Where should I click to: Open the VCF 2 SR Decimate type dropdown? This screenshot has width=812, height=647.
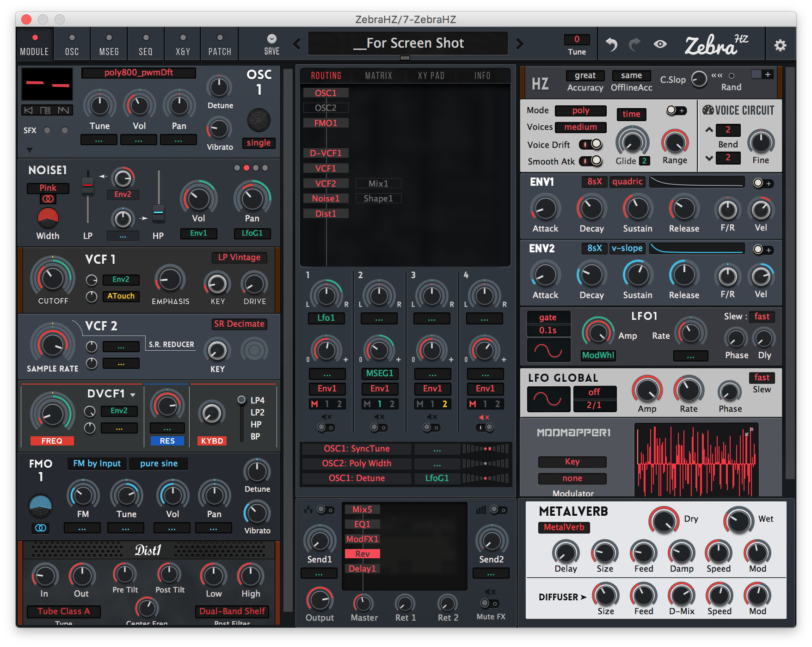coord(239,324)
